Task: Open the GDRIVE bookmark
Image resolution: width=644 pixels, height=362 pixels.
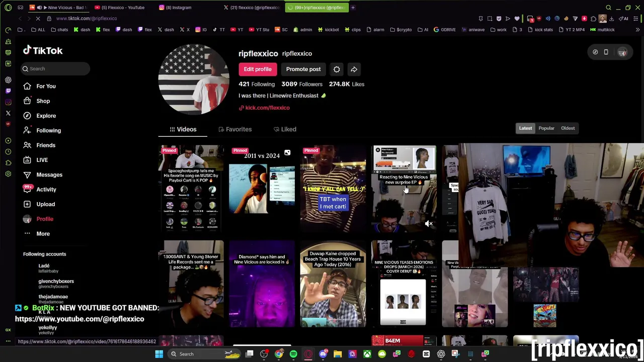Action: click(x=444, y=30)
